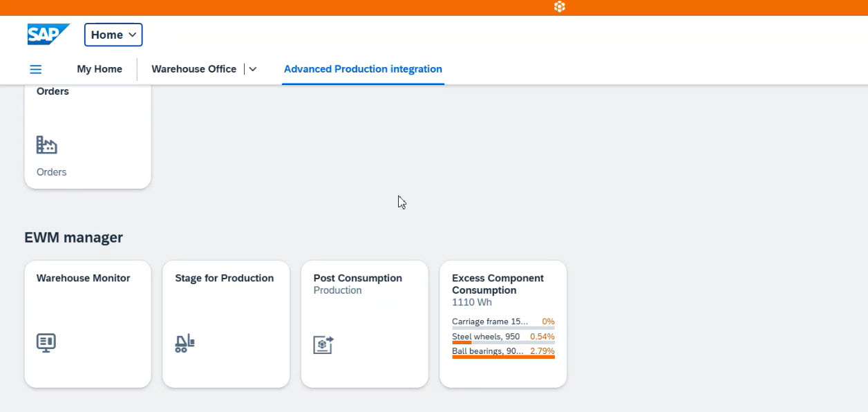
Task: Click the Stage for Production forklift icon
Action: coord(185,343)
